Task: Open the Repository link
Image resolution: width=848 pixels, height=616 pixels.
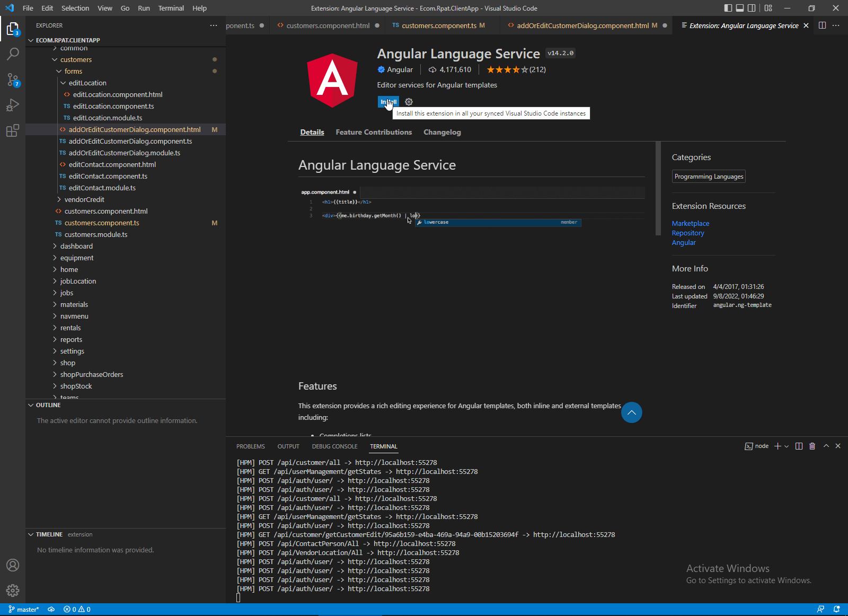Action: pos(688,233)
